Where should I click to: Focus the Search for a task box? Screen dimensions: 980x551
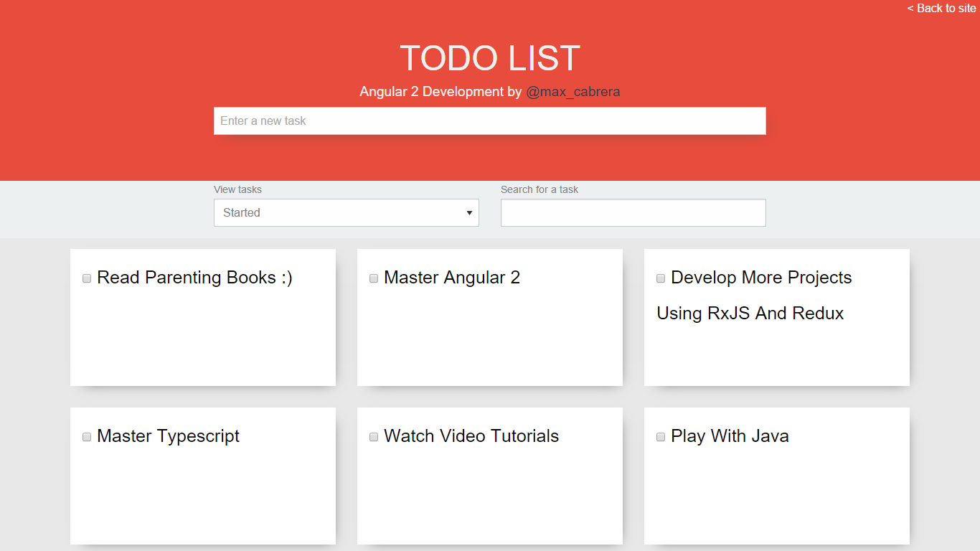633,212
